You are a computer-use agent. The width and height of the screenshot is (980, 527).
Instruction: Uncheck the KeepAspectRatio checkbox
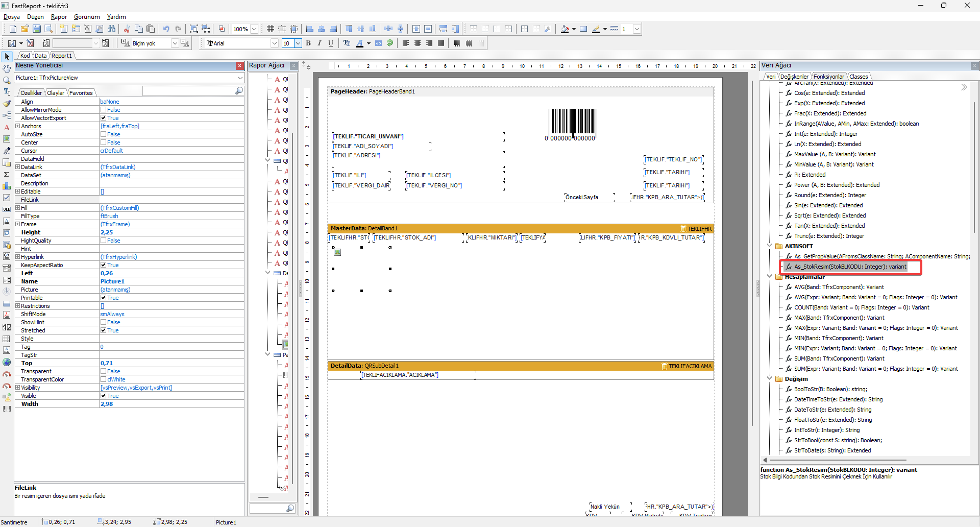[x=104, y=265]
